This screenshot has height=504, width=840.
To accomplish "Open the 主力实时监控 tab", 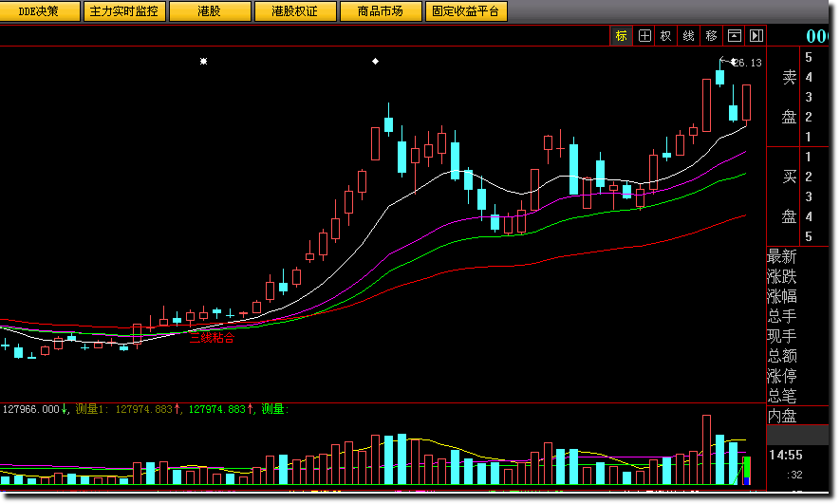I will (124, 11).
